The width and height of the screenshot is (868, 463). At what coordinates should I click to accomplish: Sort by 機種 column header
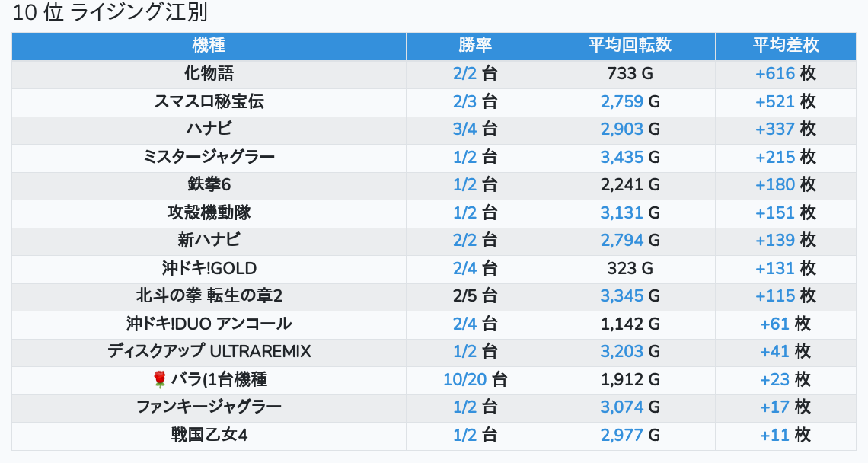[x=209, y=45]
